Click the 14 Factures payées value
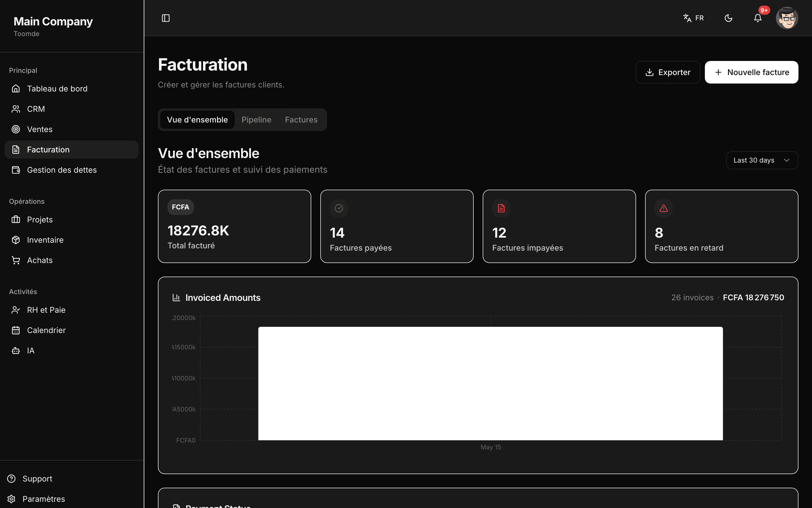This screenshot has height=508, width=812. click(337, 233)
